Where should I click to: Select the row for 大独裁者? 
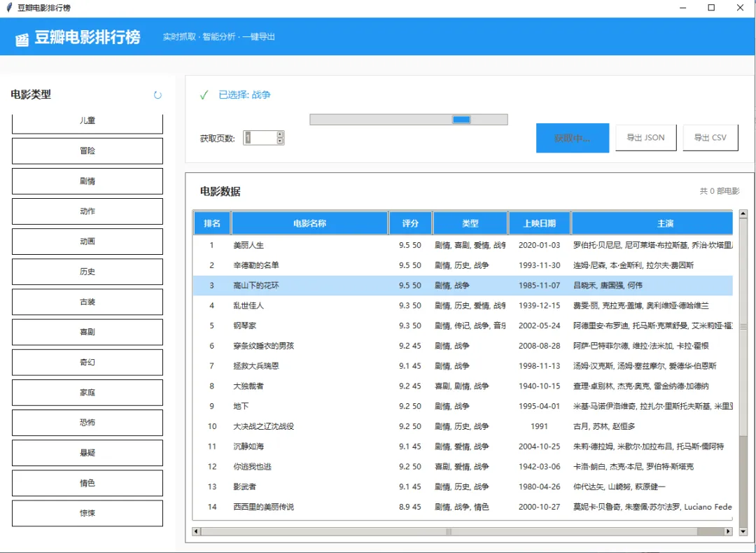(x=463, y=386)
